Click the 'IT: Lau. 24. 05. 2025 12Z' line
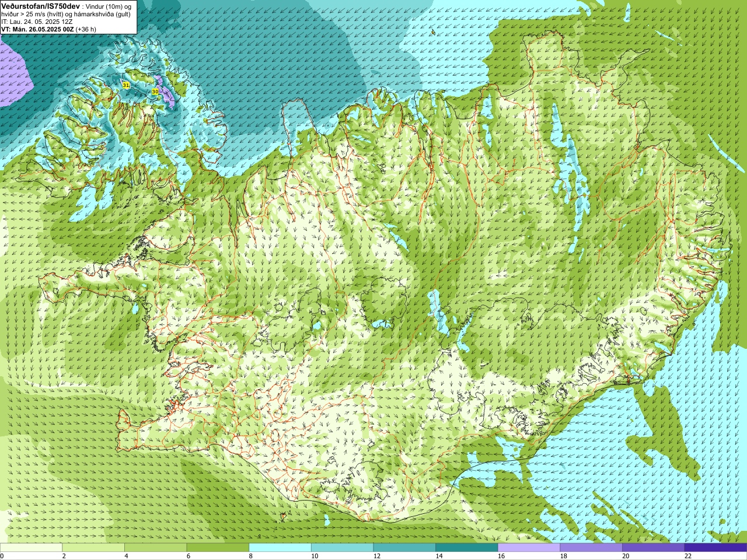 pyautogui.click(x=37, y=22)
